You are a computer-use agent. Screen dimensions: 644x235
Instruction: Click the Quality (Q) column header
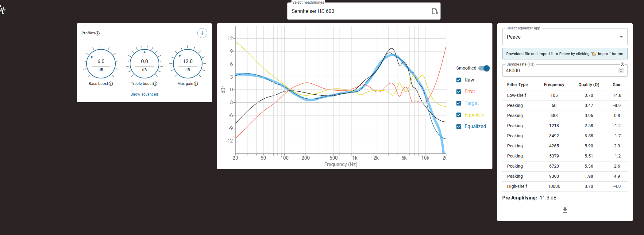click(589, 85)
